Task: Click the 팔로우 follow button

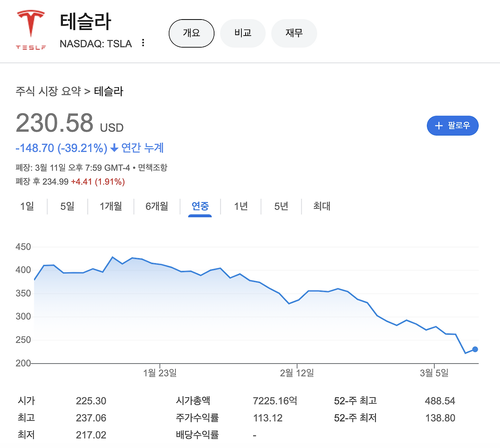Action: click(452, 126)
